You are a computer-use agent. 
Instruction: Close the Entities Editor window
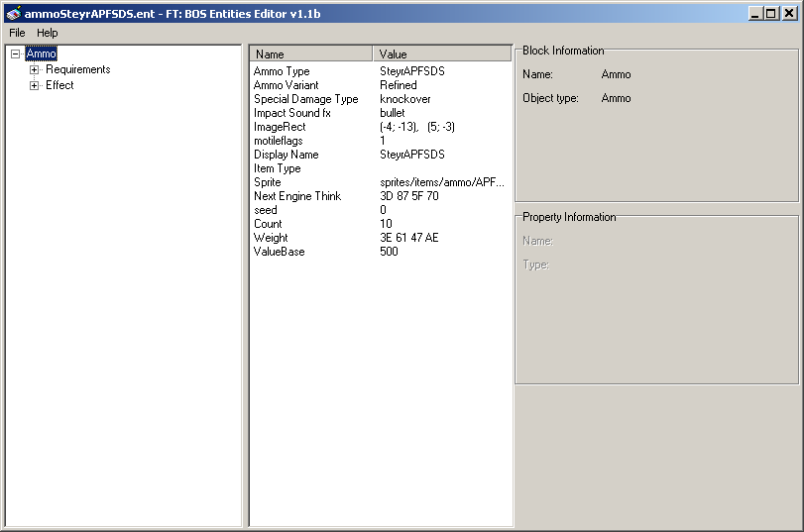point(789,13)
